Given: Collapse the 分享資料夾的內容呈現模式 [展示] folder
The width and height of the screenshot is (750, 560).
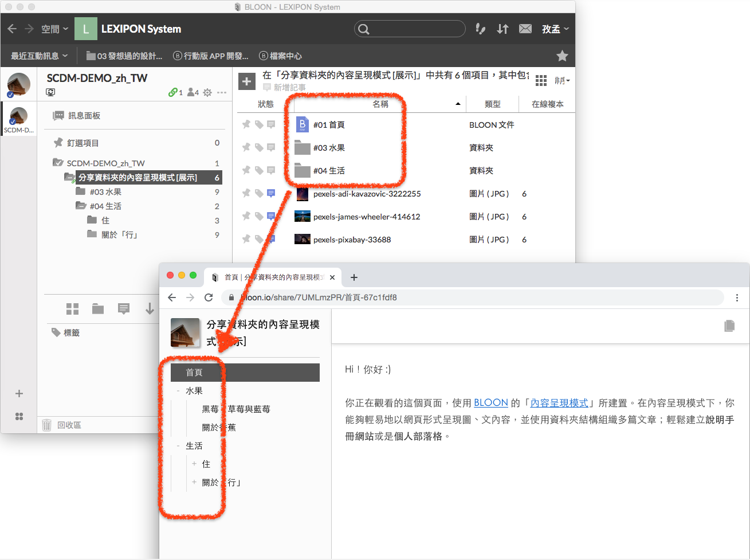Looking at the screenshot, I should pos(69,178).
